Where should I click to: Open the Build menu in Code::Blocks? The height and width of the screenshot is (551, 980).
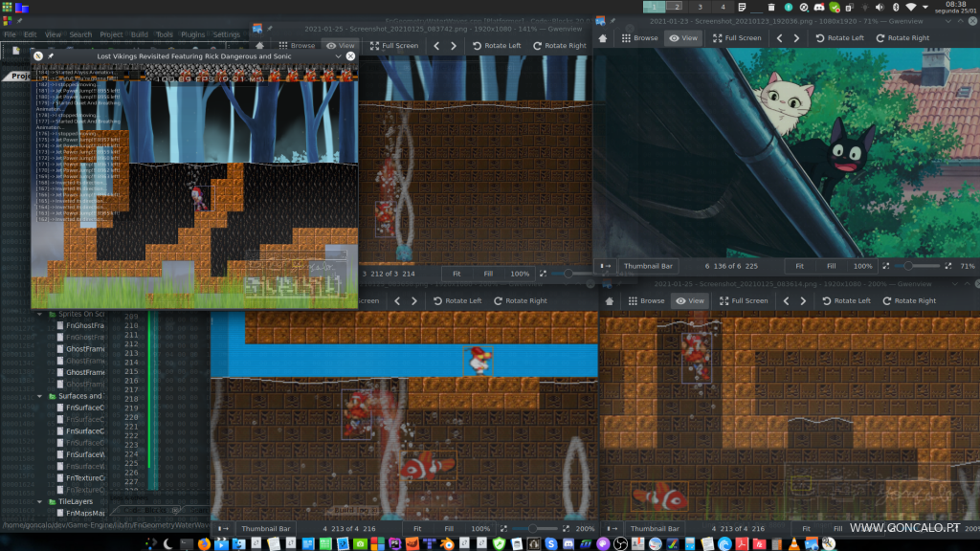pyautogui.click(x=139, y=33)
